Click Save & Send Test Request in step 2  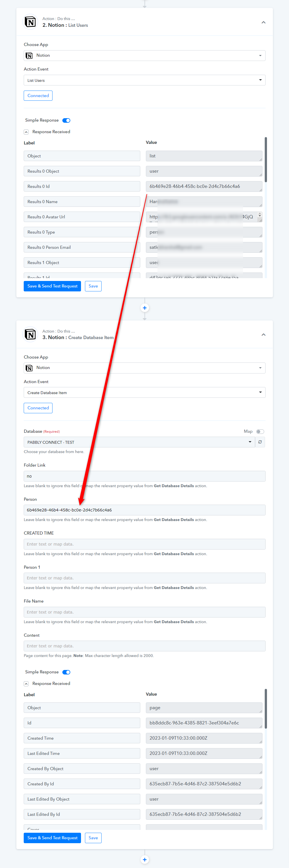[x=52, y=286]
